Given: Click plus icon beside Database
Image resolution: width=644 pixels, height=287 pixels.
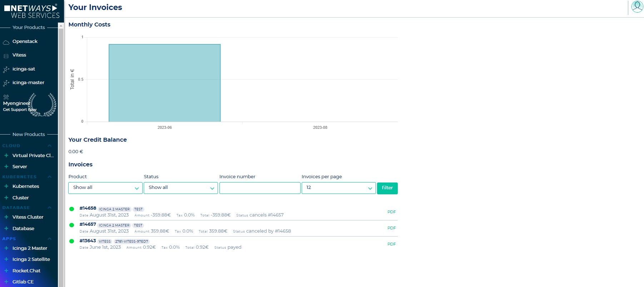Looking at the screenshot, I should tap(6, 228).
